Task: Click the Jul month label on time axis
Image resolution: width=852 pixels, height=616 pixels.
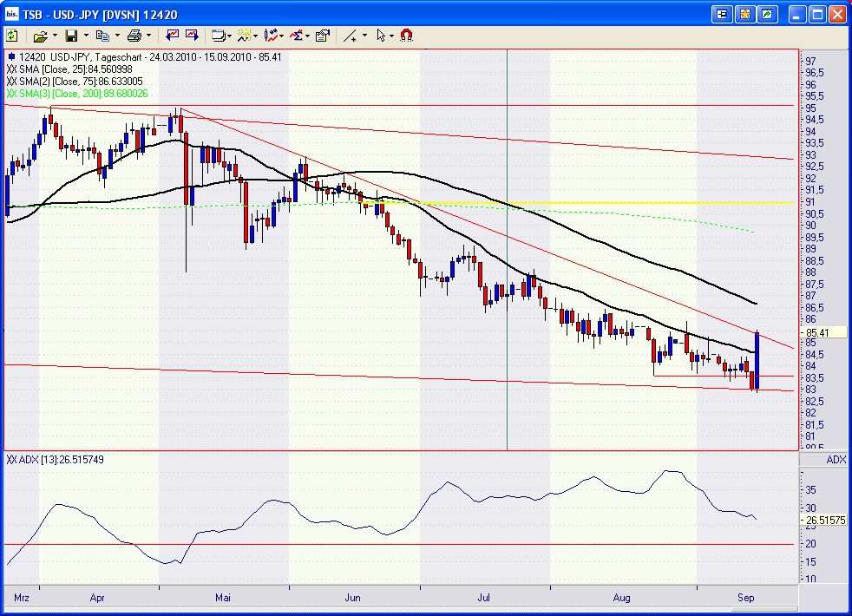Action: [x=483, y=598]
